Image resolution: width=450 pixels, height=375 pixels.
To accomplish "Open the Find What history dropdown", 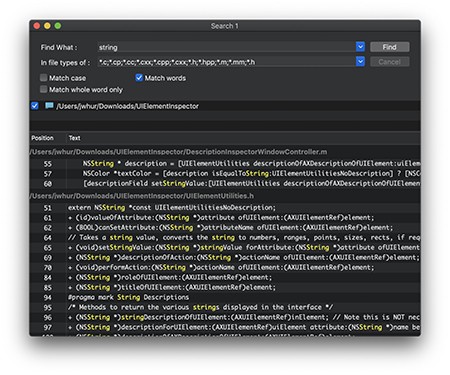I will pos(360,47).
